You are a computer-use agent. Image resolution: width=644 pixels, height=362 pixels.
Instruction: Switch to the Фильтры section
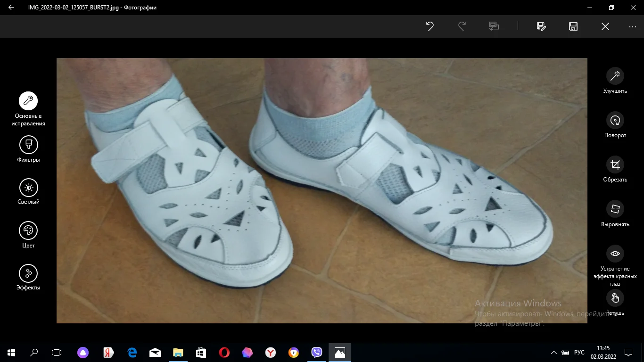pos(28,149)
